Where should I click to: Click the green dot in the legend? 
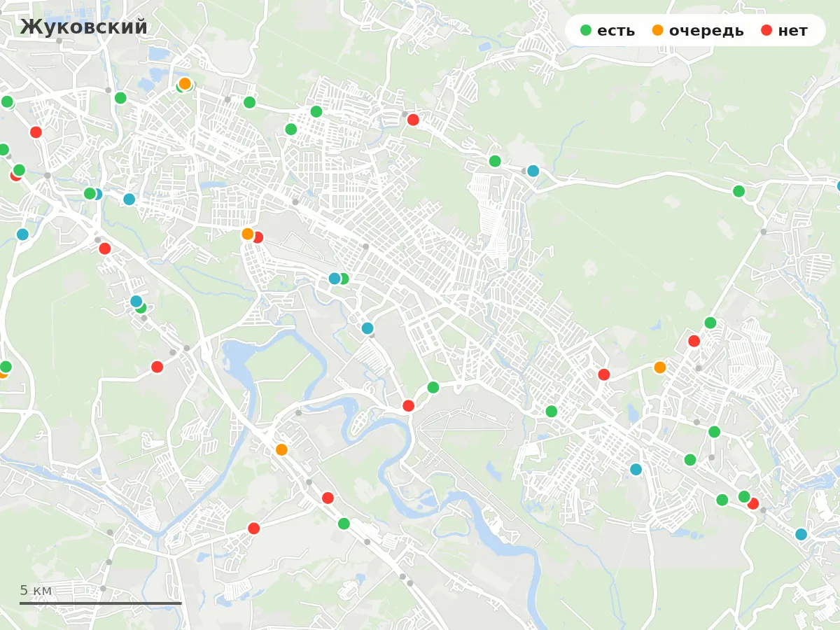pyautogui.click(x=586, y=30)
